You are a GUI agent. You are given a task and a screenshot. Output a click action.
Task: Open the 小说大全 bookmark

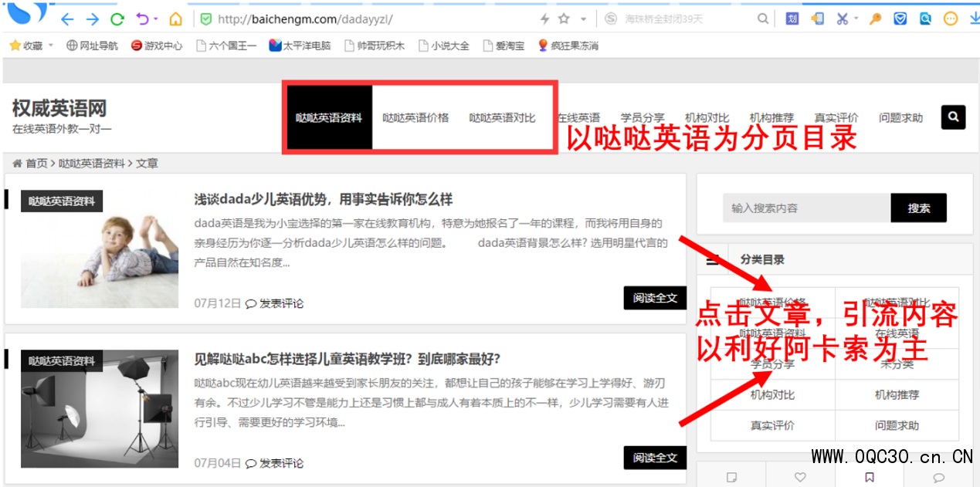444,46
